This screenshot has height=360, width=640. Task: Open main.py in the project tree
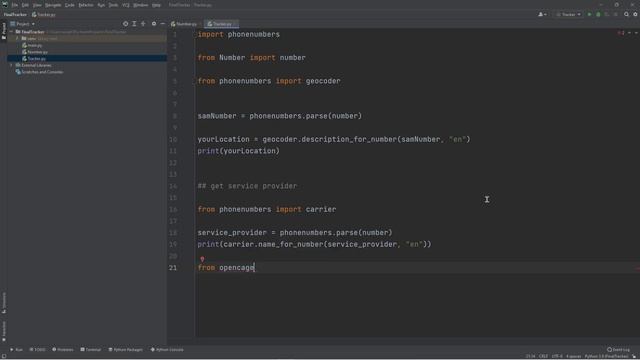(32, 45)
